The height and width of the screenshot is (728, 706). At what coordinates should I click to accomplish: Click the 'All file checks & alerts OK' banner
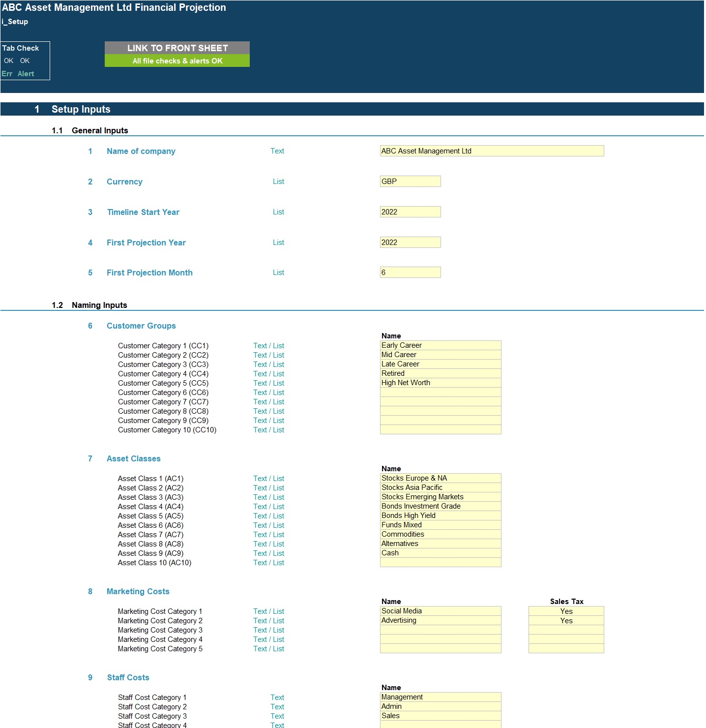click(177, 61)
